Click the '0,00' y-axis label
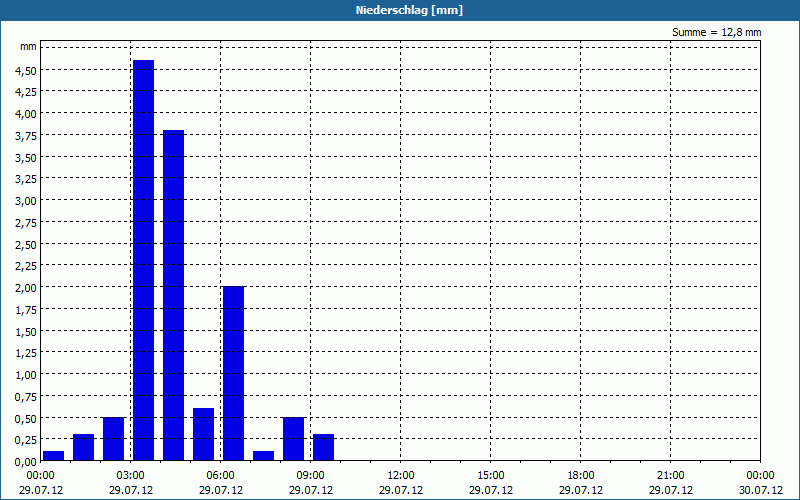This screenshot has height=500, width=800. pyautogui.click(x=26, y=462)
